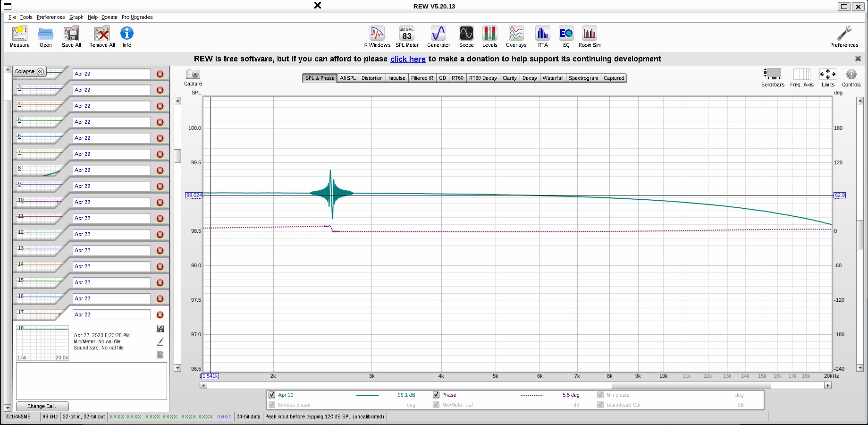
Task: Click Remove All measurements icon
Action: (102, 37)
